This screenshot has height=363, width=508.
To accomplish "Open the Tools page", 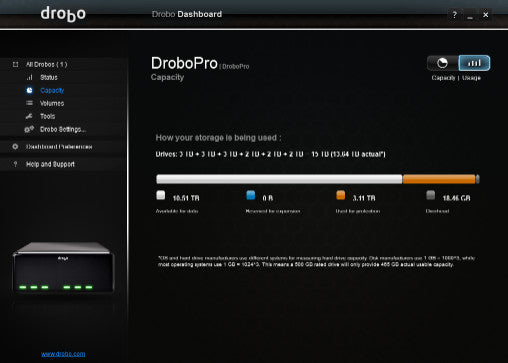I will pos(48,116).
